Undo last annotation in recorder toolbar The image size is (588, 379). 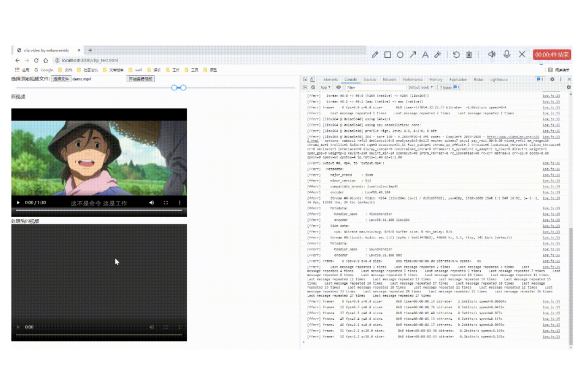coord(456,55)
